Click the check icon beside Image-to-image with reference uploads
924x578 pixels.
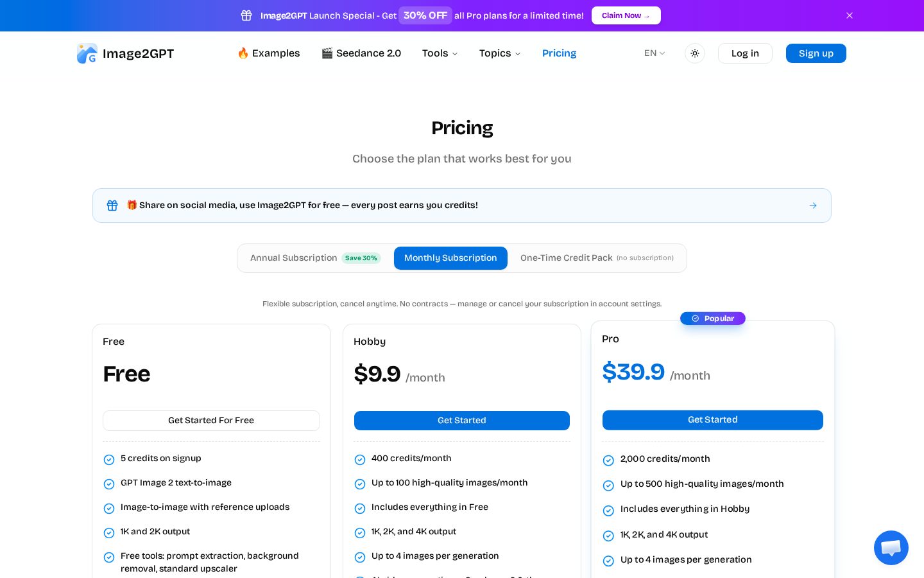[109, 508]
